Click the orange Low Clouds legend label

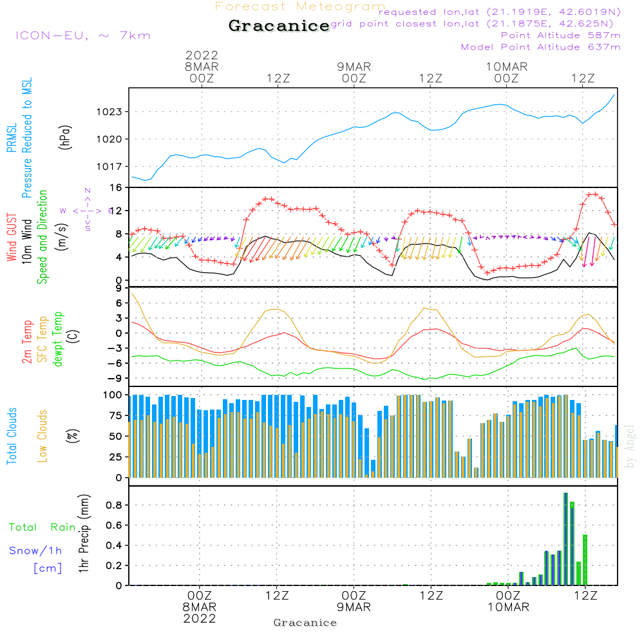click(x=43, y=436)
